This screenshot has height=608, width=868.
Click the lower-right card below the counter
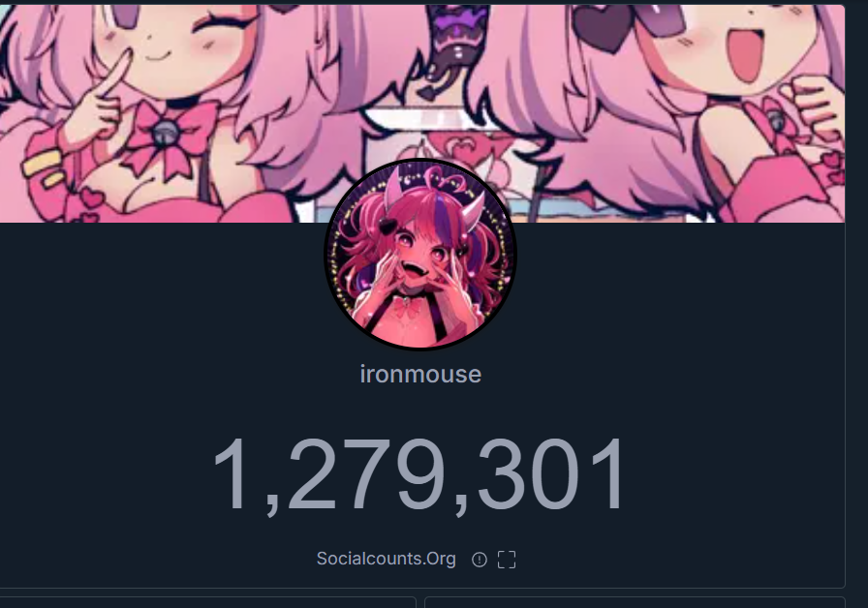coord(635,602)
